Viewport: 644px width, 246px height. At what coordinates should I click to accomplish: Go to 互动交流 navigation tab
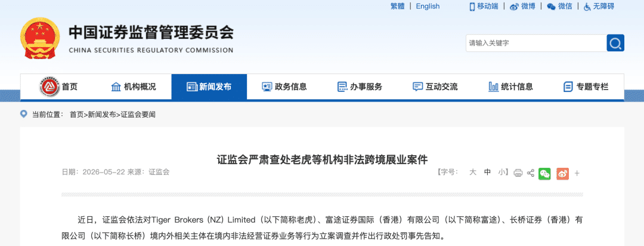pos(435,87)
